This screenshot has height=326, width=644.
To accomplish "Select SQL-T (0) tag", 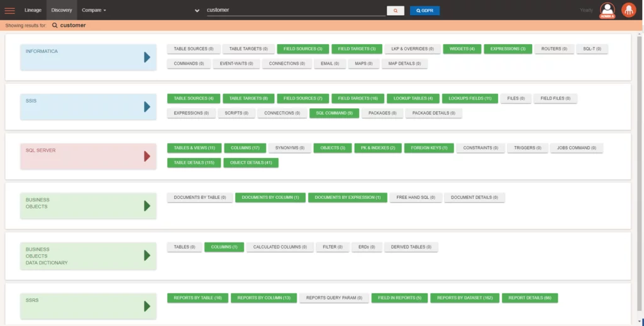I will tap(592, 49).
